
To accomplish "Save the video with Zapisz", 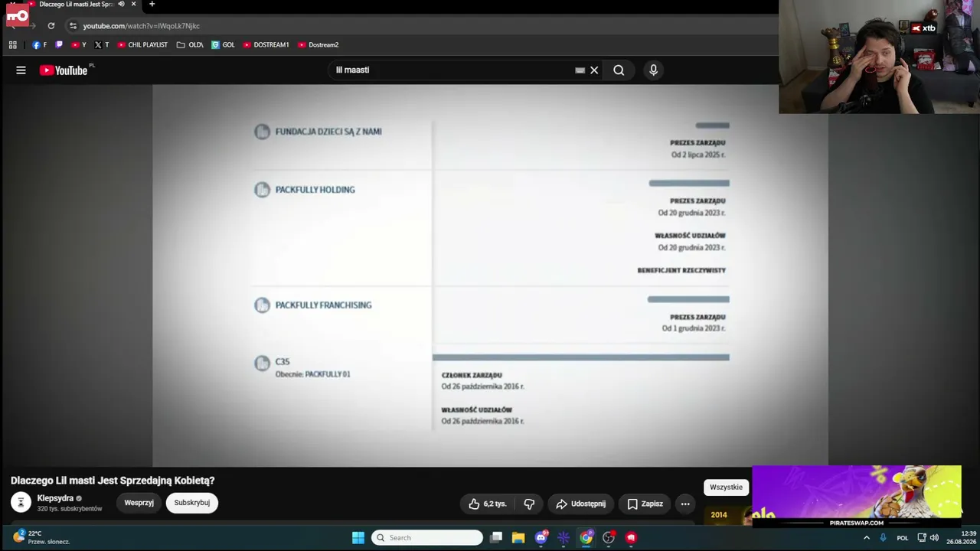I will pos(645,504).
